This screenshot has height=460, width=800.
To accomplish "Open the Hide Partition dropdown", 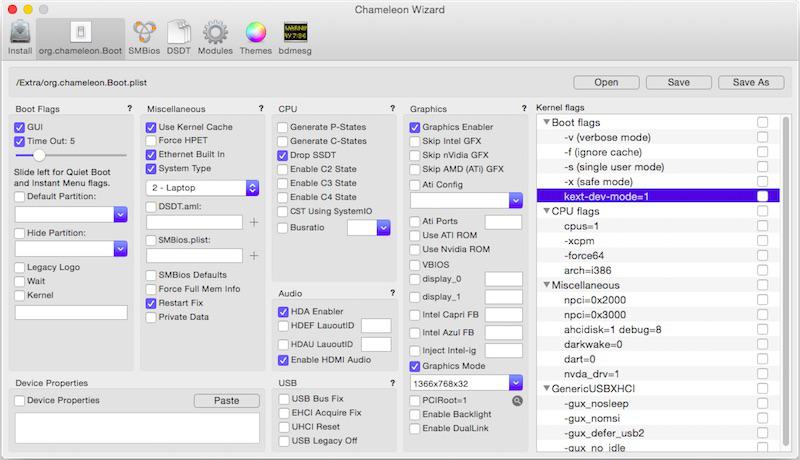I will pos(120,249).
